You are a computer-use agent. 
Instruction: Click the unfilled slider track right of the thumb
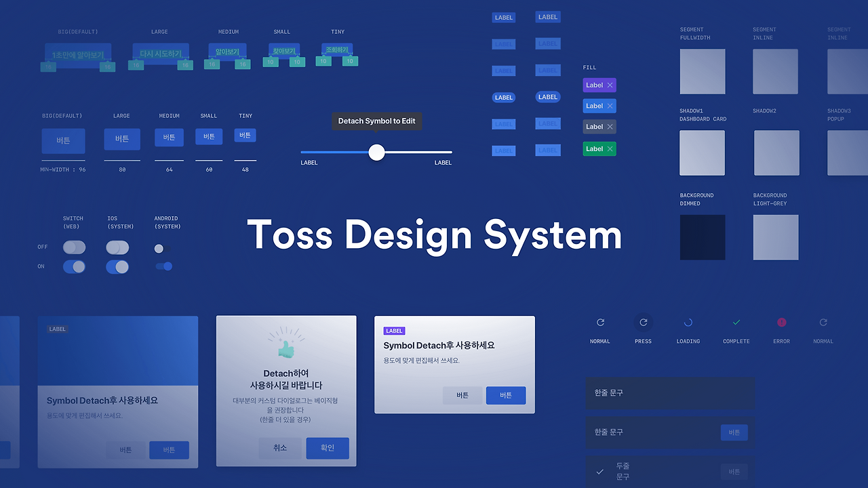(x=418, y=152)
